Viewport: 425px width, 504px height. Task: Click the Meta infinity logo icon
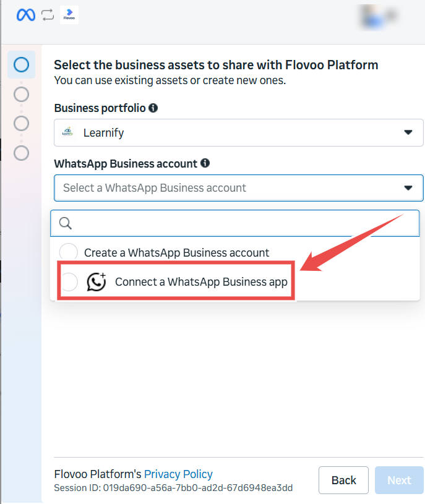(x=26, y=15)
